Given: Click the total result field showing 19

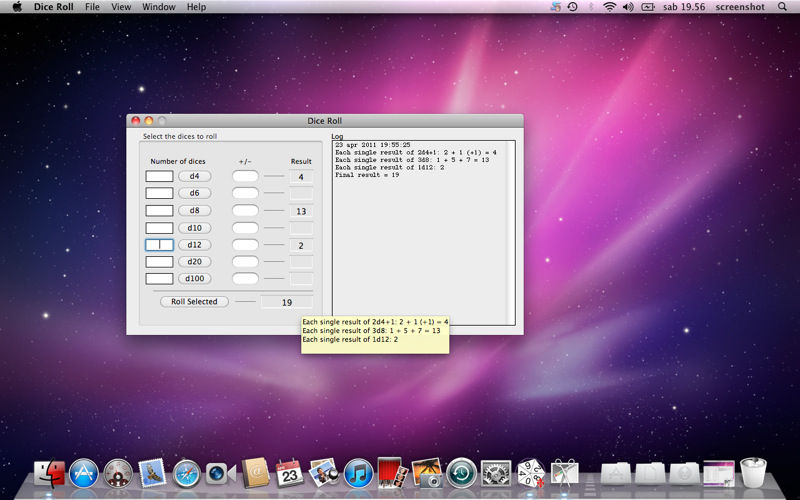Looking at the screenshot, I should 287,302.
